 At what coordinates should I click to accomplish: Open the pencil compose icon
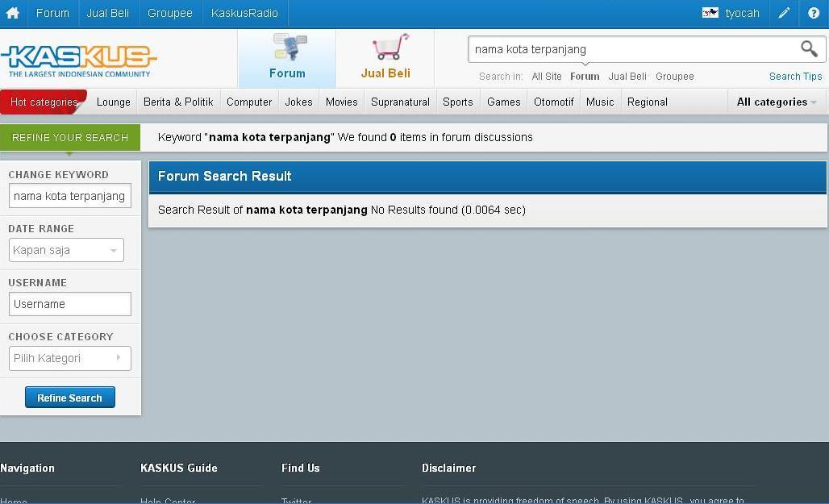[784, 13]
